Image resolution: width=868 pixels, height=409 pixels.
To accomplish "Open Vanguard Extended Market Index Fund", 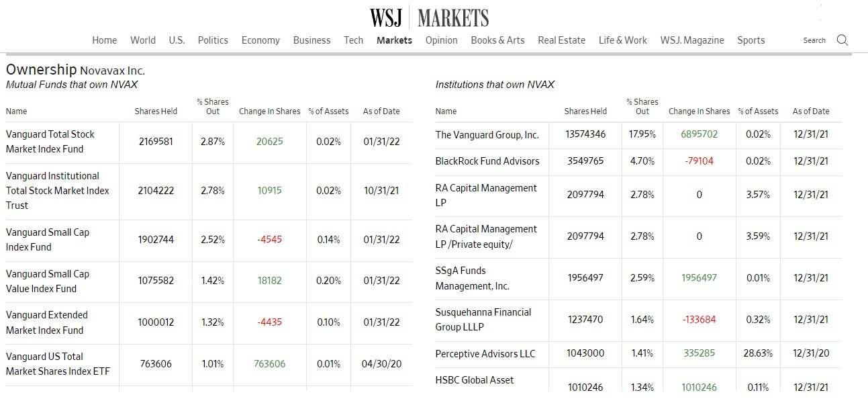I will click(x=47, y=322).
